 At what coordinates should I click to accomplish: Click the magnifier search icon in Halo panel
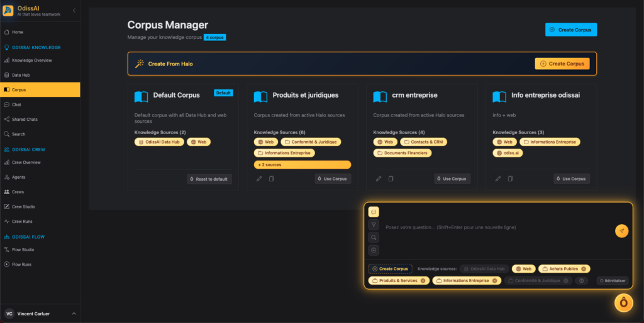tap(374, 237)
